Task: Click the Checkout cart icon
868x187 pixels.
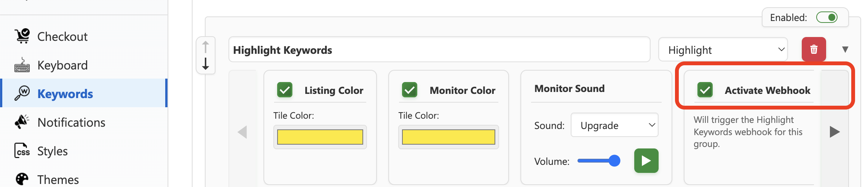Action: pyautogui.click(x=22, y=36)
